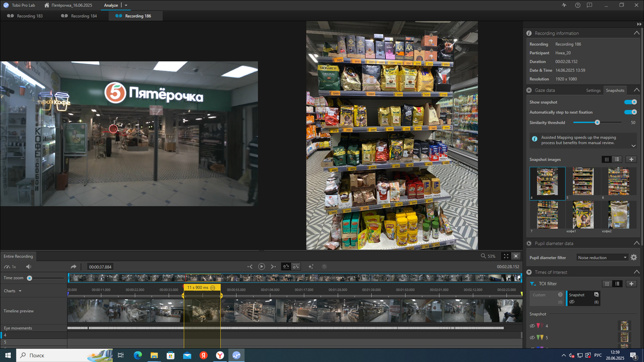
Task: Switch Times of Interest to list view
Action: [x=617, y=284]
